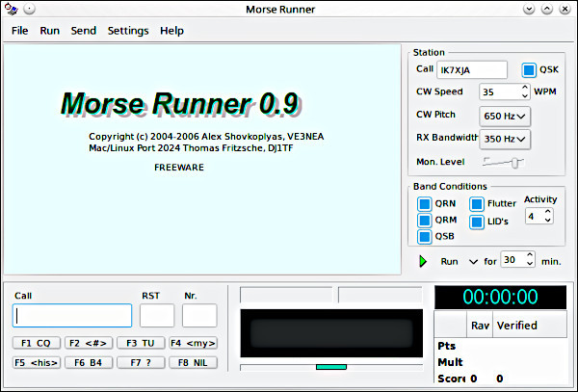
Task: Click the Call entry input field
Action: 72,316
